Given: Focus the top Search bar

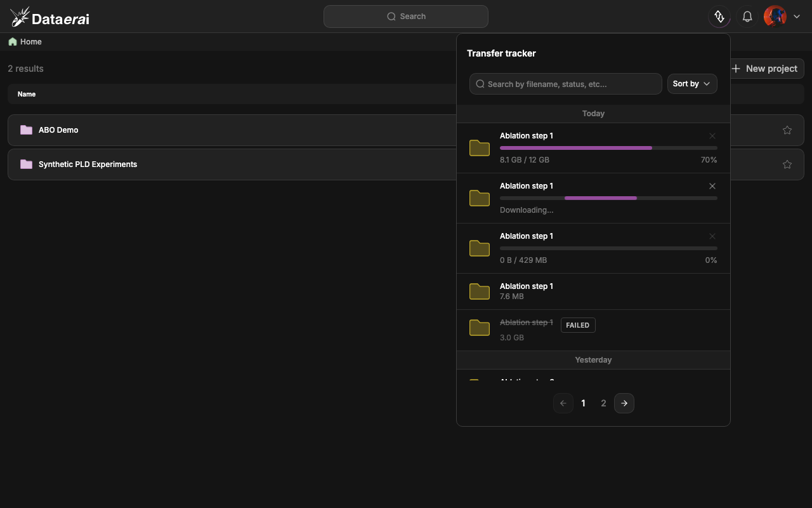Looking at the screenshot, I should point(406,17).
